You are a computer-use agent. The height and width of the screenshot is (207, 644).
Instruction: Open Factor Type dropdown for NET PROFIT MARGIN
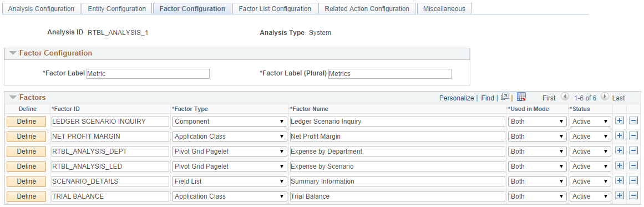[229, 137]
